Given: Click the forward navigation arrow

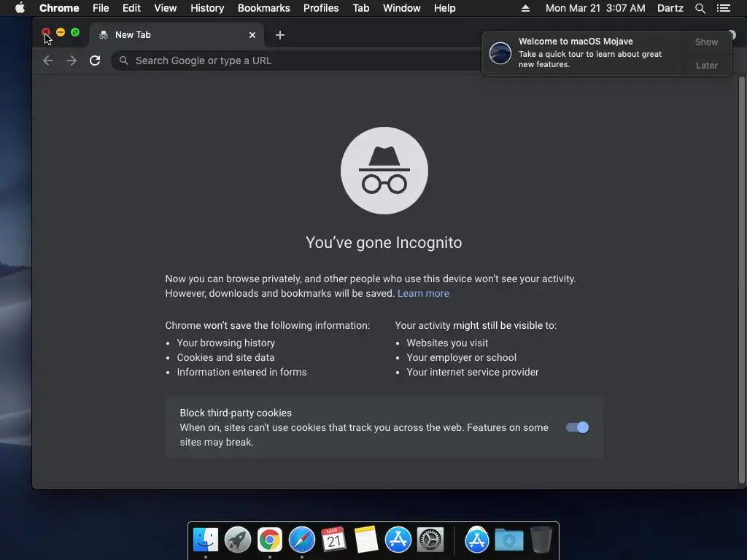Looking at the screenshot, I should tap(71, 61).
